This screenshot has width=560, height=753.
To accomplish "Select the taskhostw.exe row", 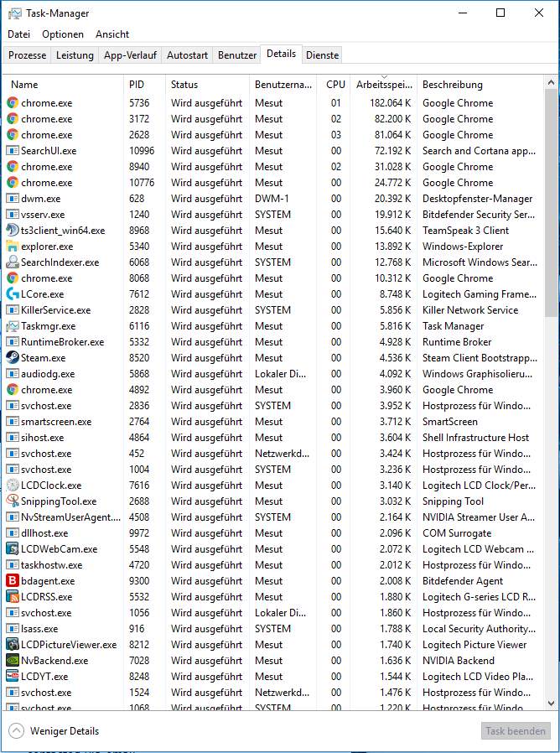I will [274, 565].
